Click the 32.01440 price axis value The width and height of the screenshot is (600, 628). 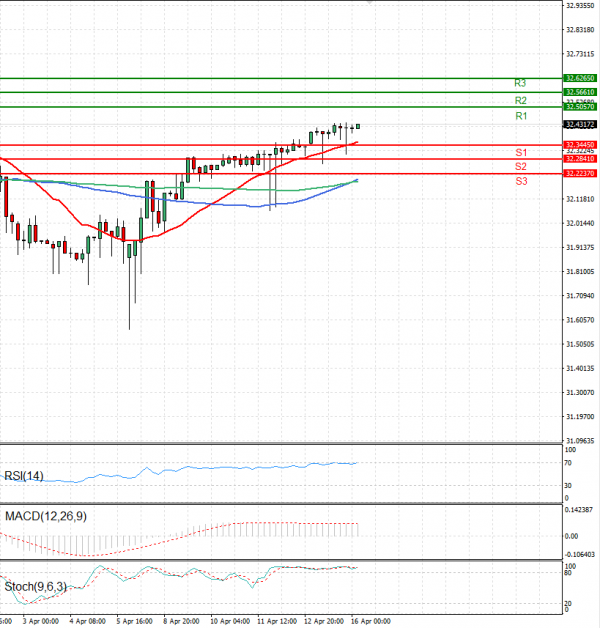click(580, 223)
